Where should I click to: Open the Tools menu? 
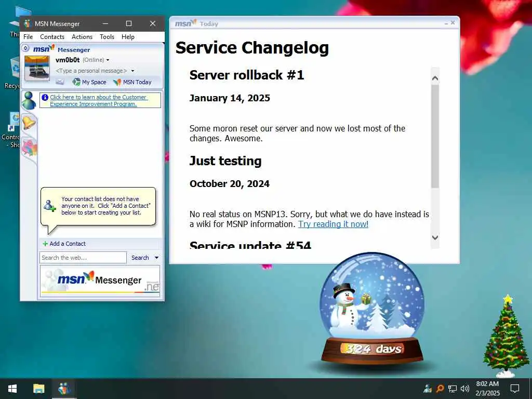coord(107,37)
